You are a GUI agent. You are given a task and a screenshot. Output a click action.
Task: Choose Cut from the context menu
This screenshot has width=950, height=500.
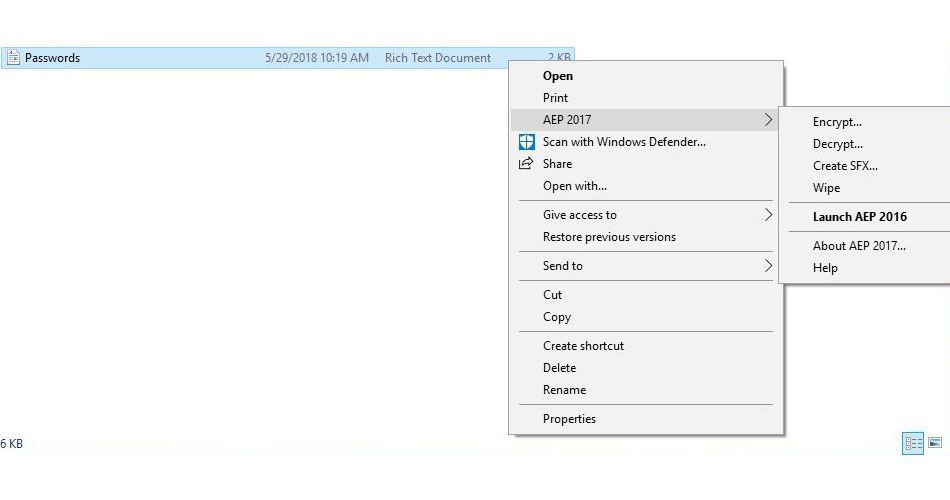[646, 295]
